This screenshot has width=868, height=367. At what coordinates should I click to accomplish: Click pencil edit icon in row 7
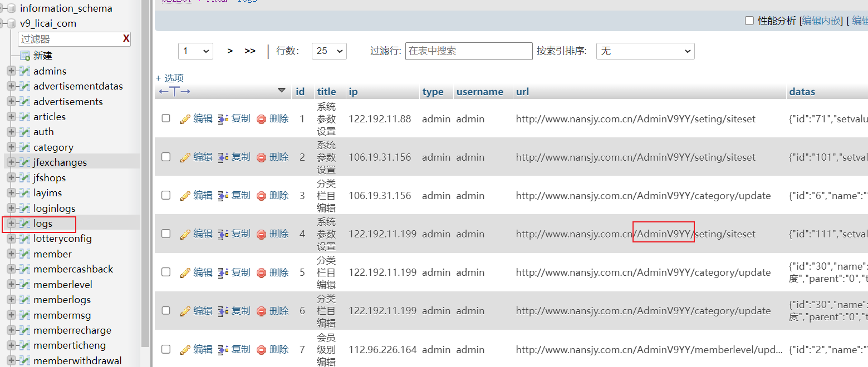coord(185,350)
